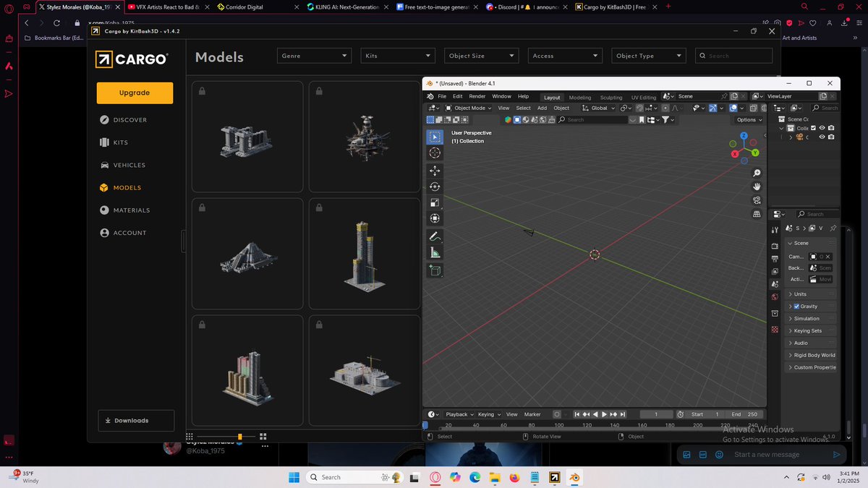This screenshot has height=488, width=868.
Task: Select the Rotate tool in Blender toolbar
Action: tap(435, 187)
